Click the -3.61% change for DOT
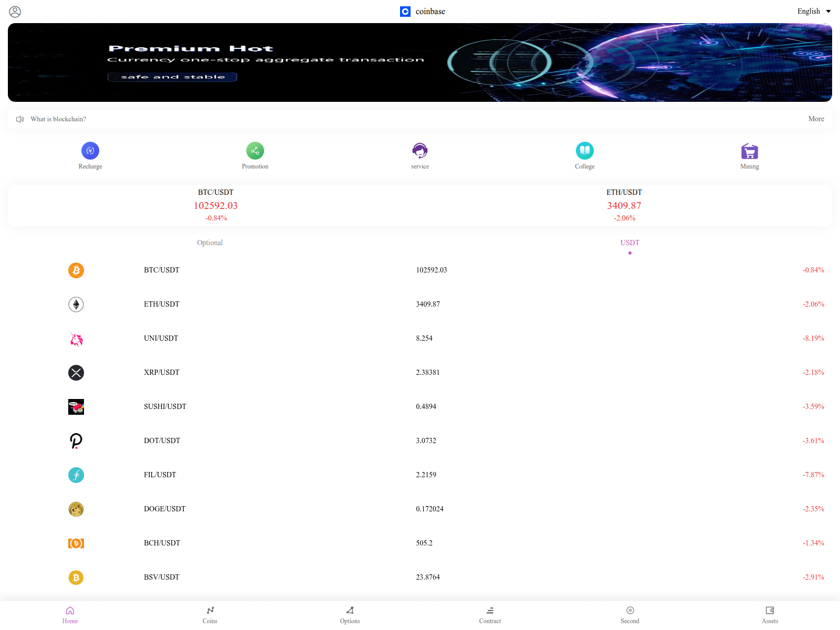The image size is (840, 630). tap(813, 441)
